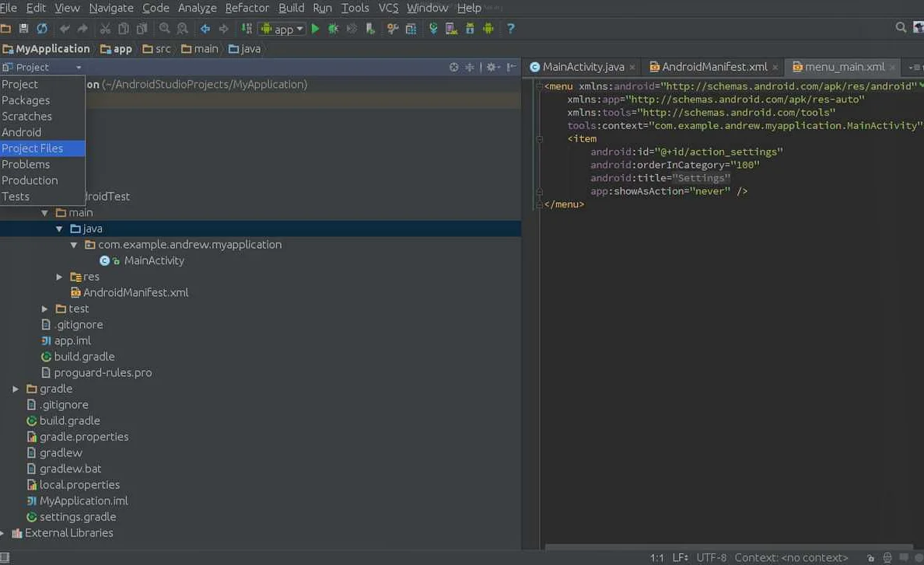The width and height of the screenshot is (924, 565).
Task: Click the Cut scissors icon
Action: (x=105, y=28)
